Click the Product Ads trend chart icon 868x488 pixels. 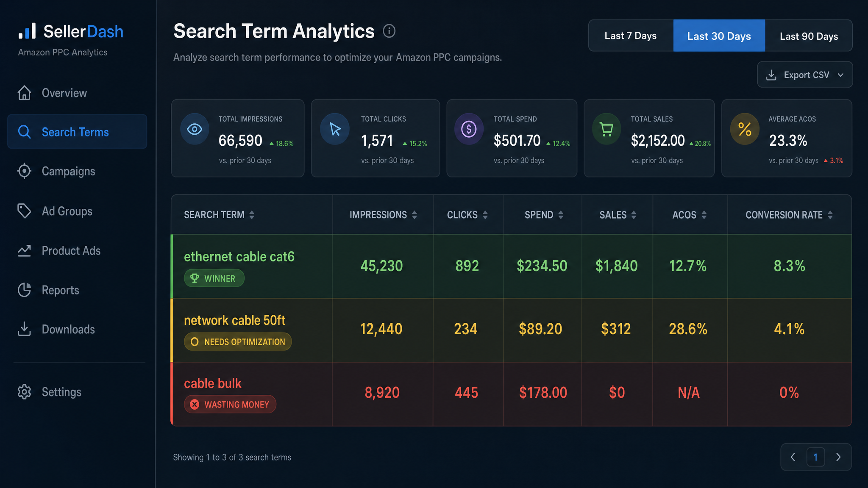(x=24, y=250)
